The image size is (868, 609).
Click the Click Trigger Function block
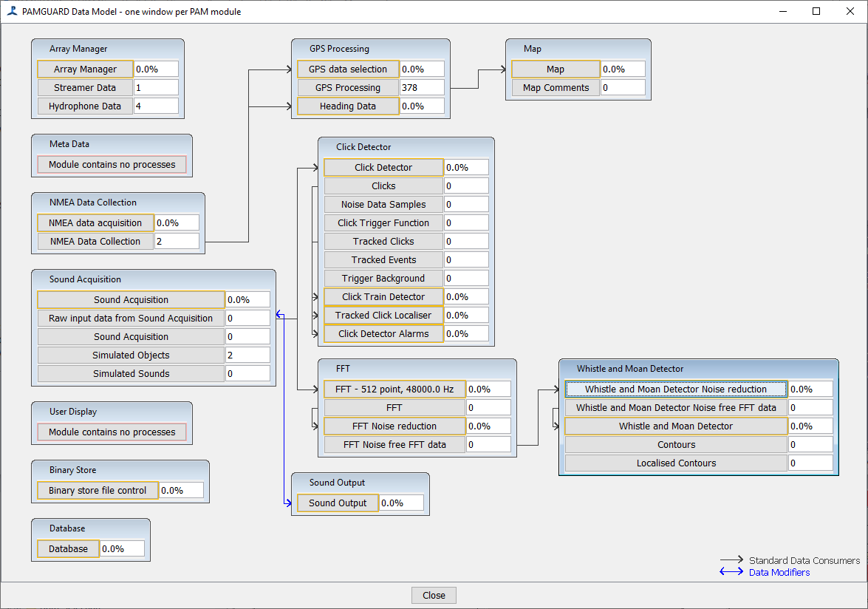click(383, 222)
